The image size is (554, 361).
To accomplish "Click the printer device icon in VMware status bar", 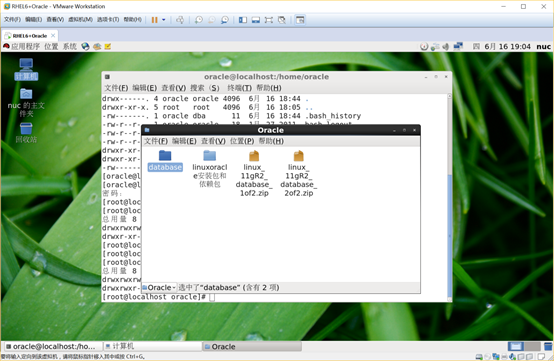I will (504, 357).
